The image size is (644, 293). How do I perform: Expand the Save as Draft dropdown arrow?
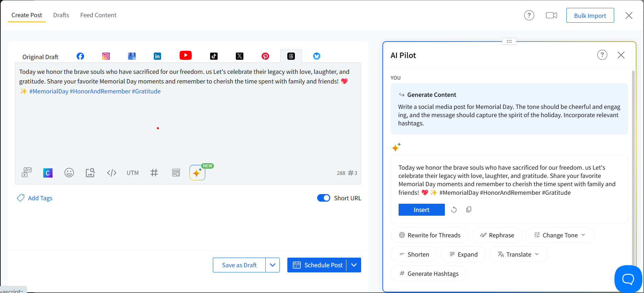click(273, 265)
